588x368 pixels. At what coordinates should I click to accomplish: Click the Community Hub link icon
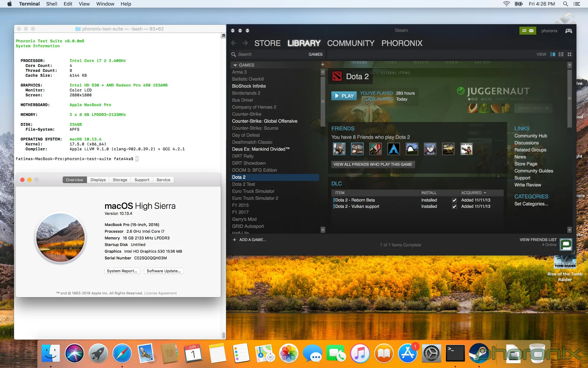(530, 135)
